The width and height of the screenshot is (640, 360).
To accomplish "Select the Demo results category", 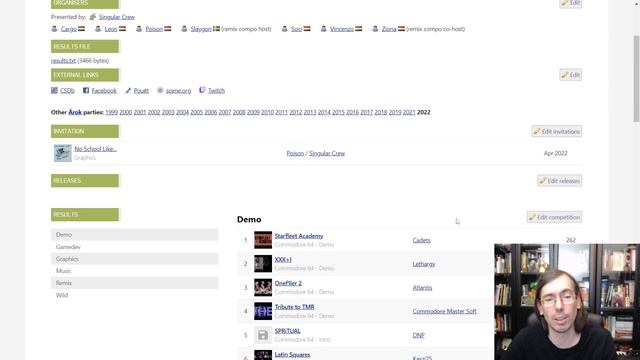I will pyautogui.click(x=135, y=235).
